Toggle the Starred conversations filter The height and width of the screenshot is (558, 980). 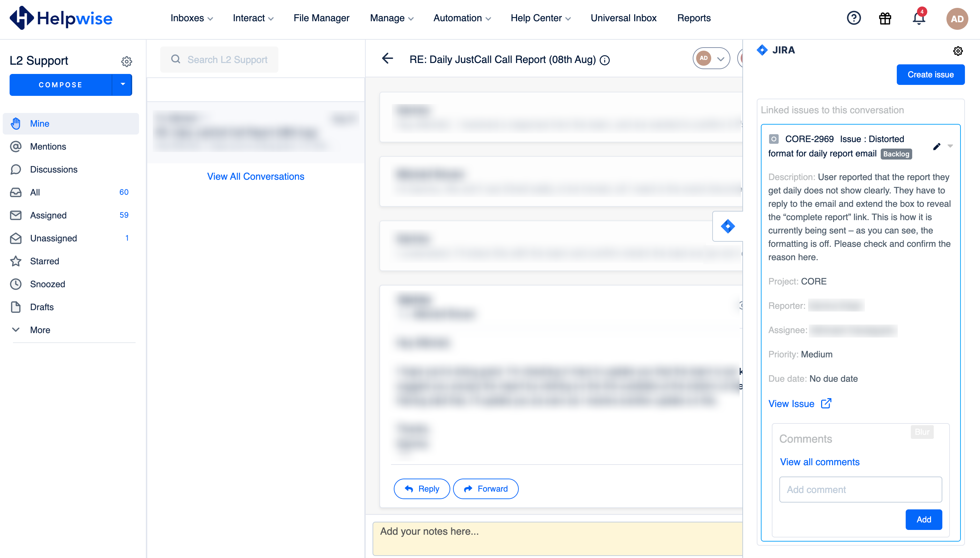[x=44, y=261]
